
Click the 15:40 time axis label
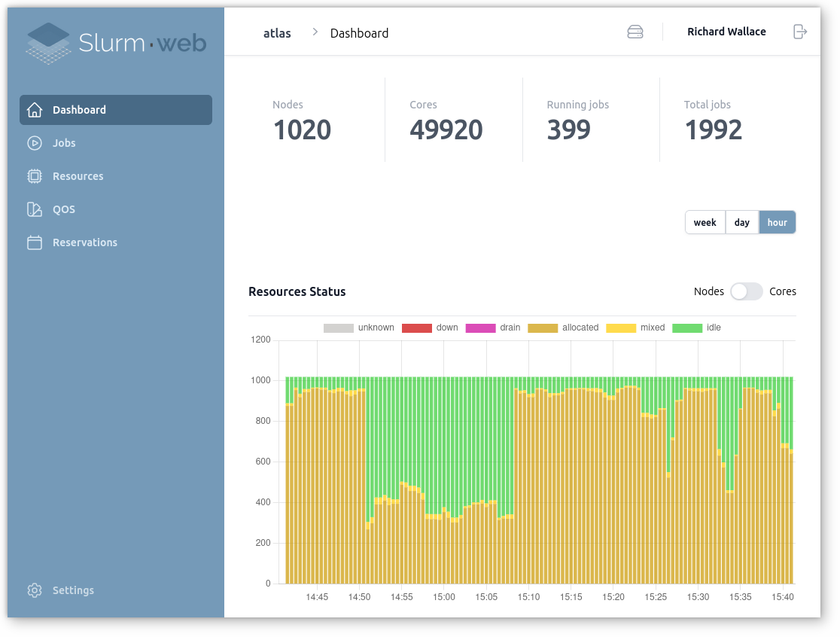point(783,597)
